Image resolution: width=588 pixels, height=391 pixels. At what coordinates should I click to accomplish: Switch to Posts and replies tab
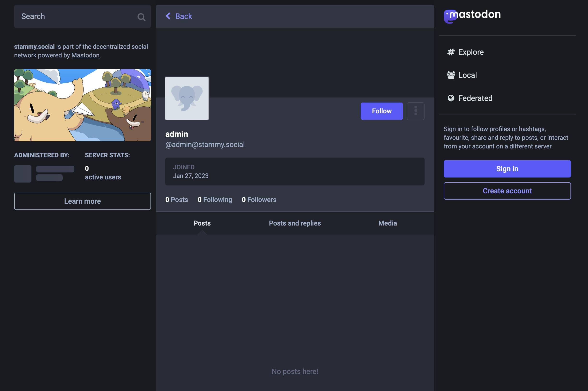click(295, 223)
